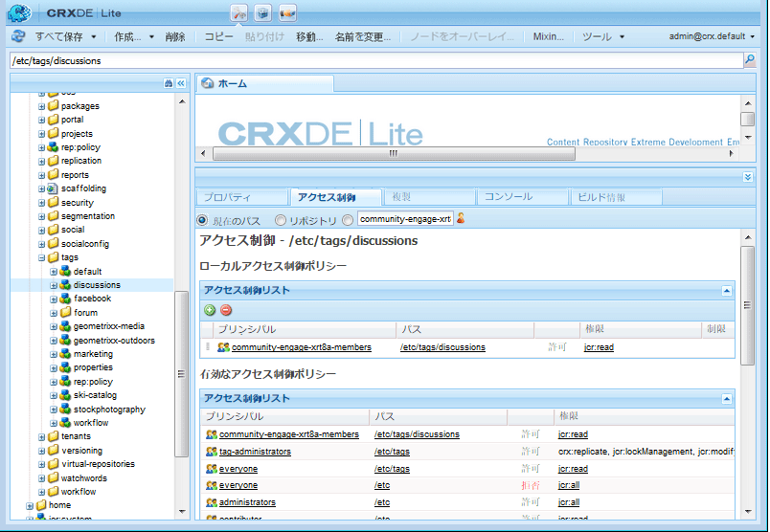This screenshot has height=532, width=770.
Task: Expand the packages tree node
Action: [x=42, y=106]
